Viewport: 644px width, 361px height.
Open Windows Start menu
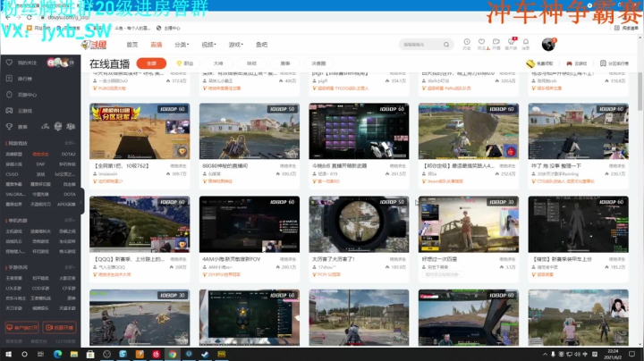(8, 354)
